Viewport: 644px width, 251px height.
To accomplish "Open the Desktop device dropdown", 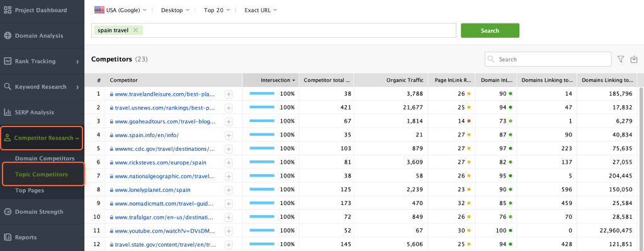I will [x=175, y=10].
